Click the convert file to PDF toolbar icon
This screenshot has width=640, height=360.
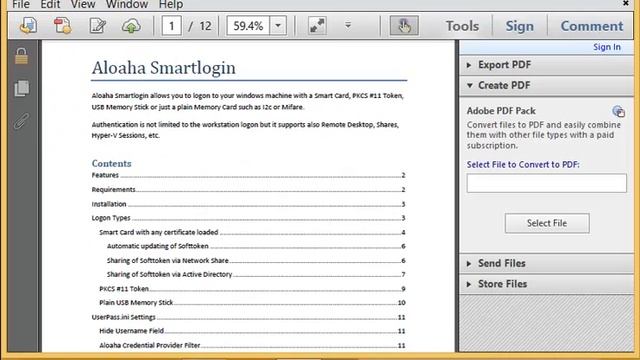coord(63,26)
